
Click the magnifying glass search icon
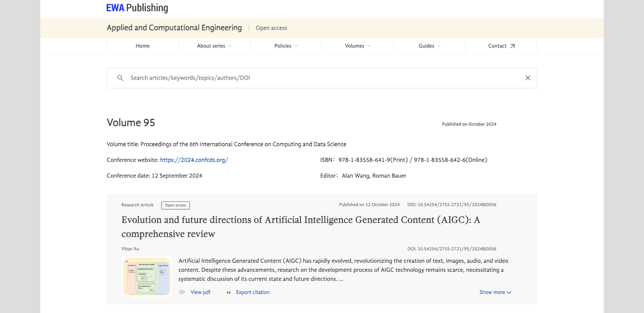[x=120, y=78]
